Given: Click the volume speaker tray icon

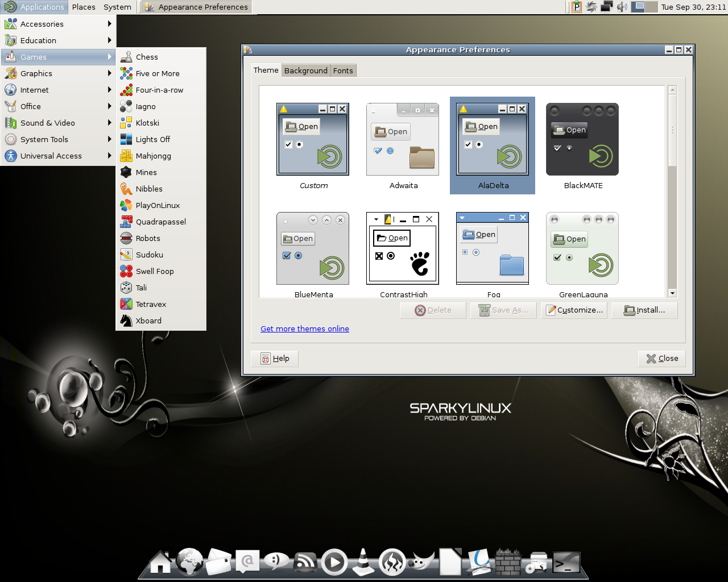Looking at the screenshot, I should point(622,7).
